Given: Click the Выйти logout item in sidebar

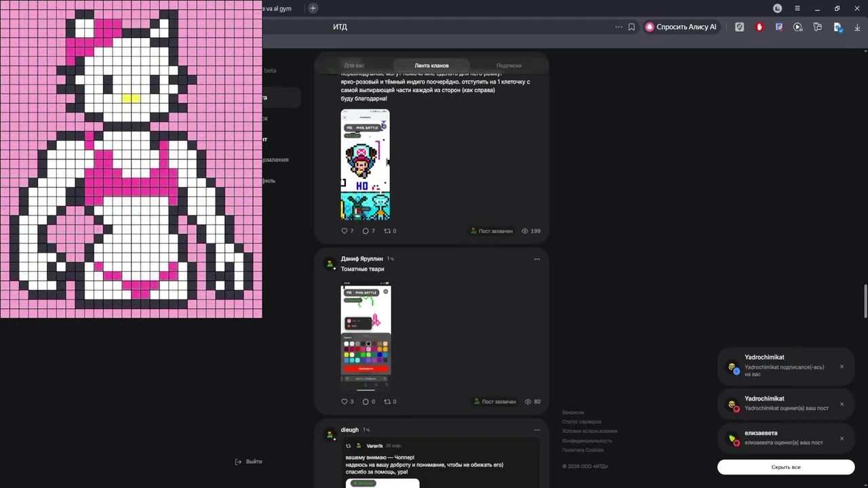Looking at the screenshot, I should [248, 462].
